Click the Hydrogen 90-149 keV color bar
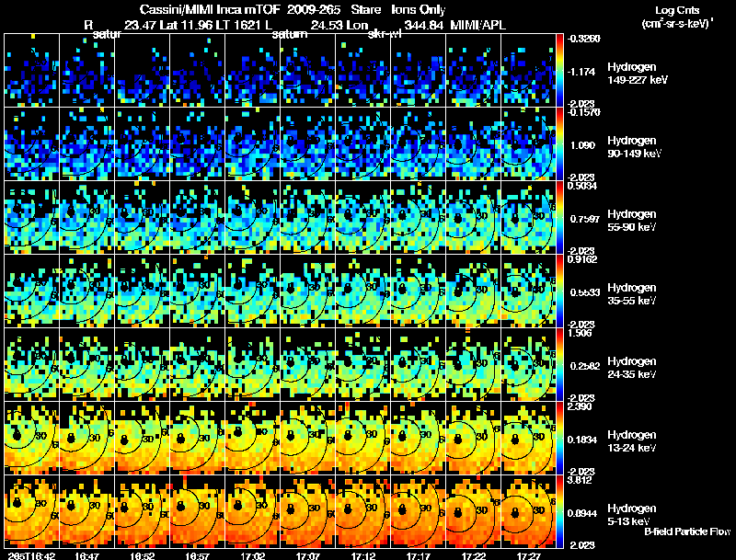Viewport: 736px width, 560px height. click(559, 144)
